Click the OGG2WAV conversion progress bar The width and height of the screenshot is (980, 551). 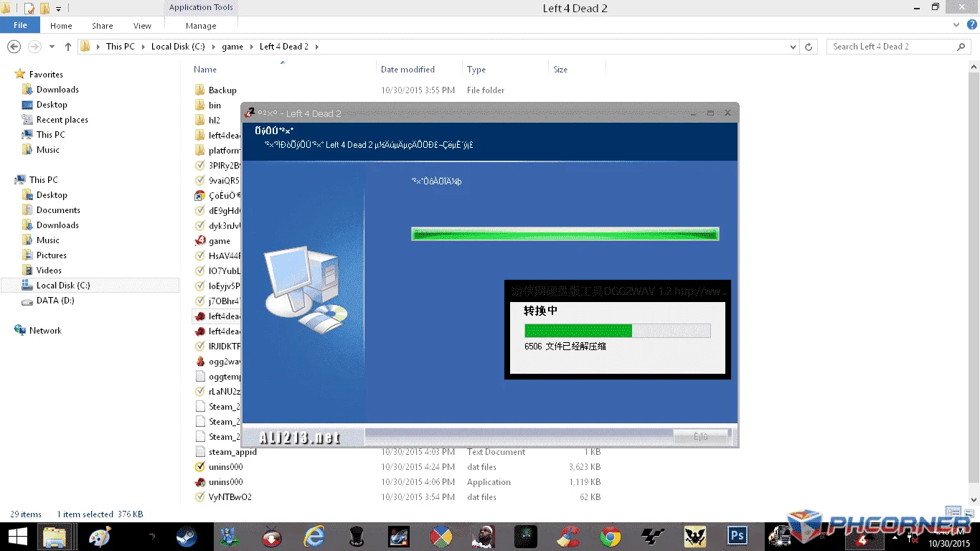tap(617, 331)
